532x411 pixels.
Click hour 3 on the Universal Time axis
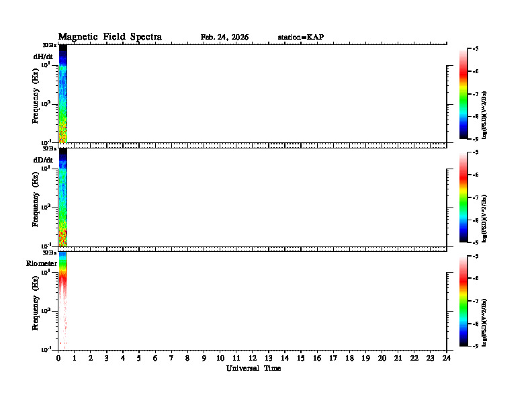click(107, 359)
